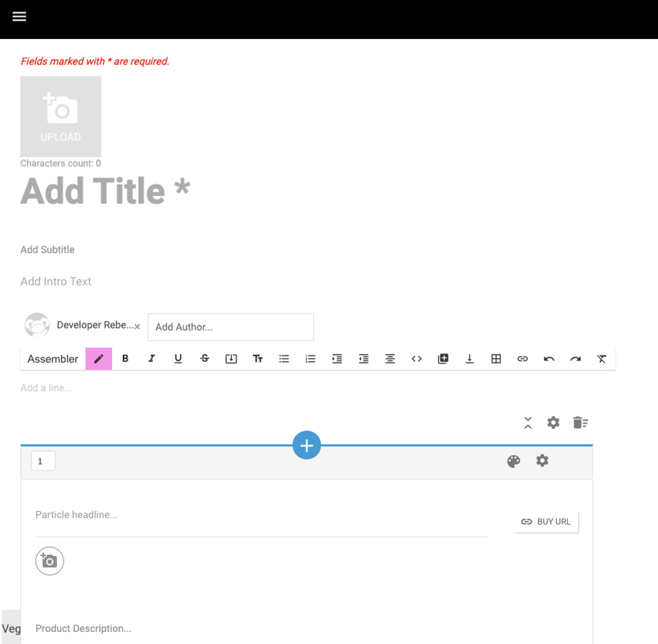Open the hamburger menu
The height and width of the screenshot is (644, 658).
click(19, 17)
